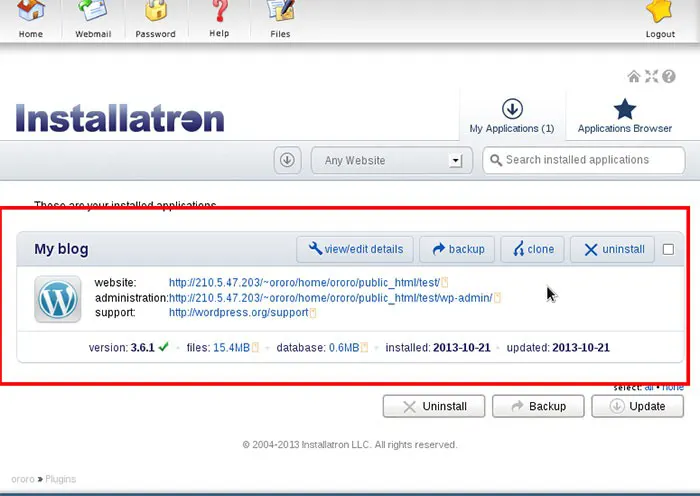Click the bottom Uninstall button
This screenshot has height=496, width=700.
434,406
